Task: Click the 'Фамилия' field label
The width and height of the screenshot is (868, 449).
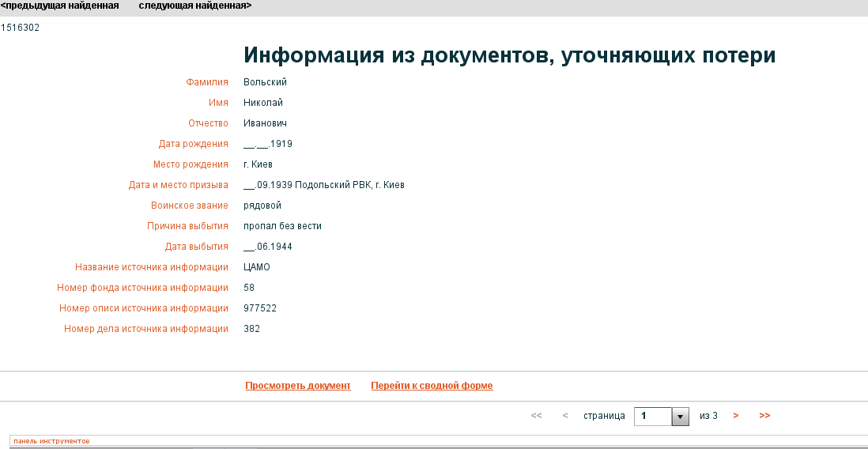Action: tap(207, 82)
